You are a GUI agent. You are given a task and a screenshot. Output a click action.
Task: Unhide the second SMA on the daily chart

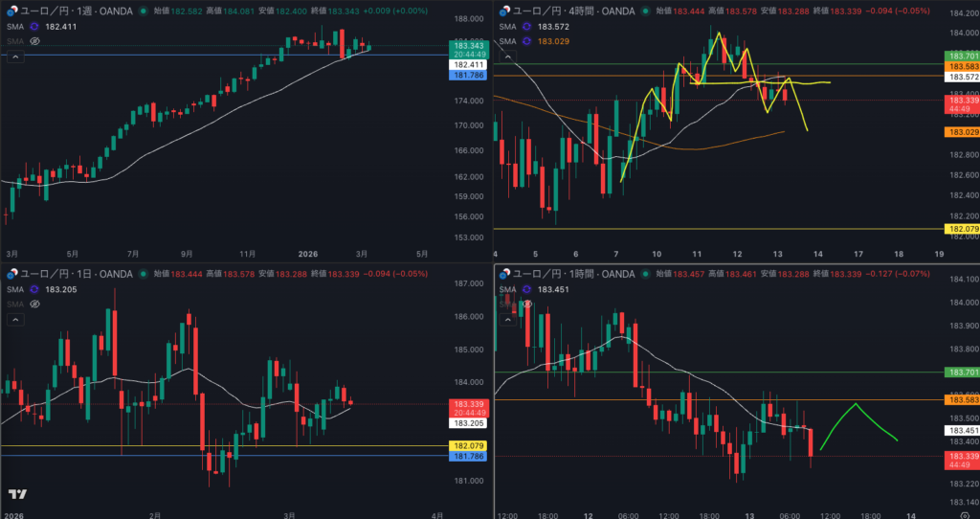click(35, 304)
